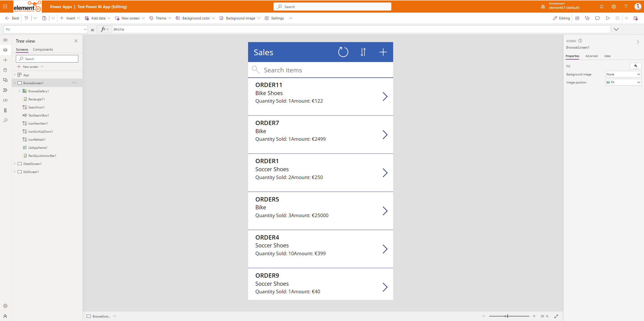Image resolution: width=644 pixels, height=321 pixels.
Task: Switch to the Components tab in Tree view
Action: (x=43, y=49)
